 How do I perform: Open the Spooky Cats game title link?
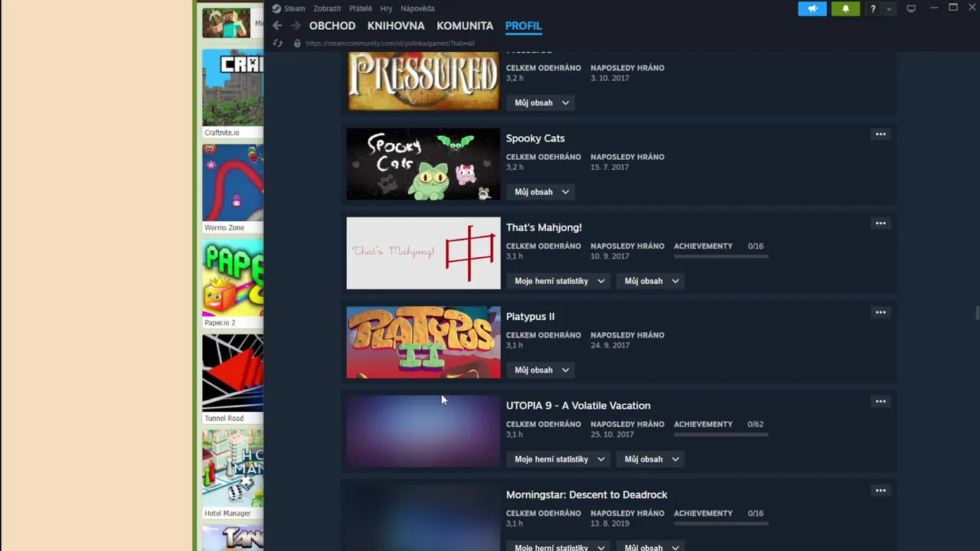click(x=535, y=139)
